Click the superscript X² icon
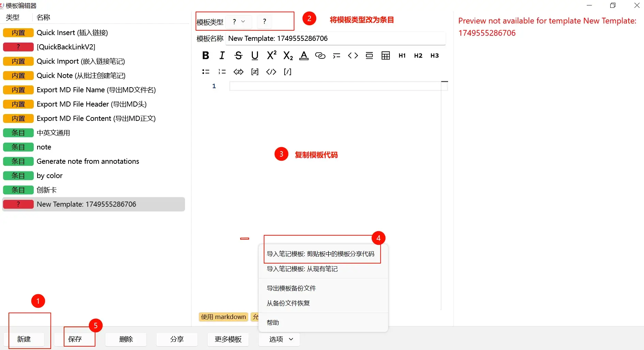Image resolution: width=644 pixels, height=350 pixels. pos(272,55)
